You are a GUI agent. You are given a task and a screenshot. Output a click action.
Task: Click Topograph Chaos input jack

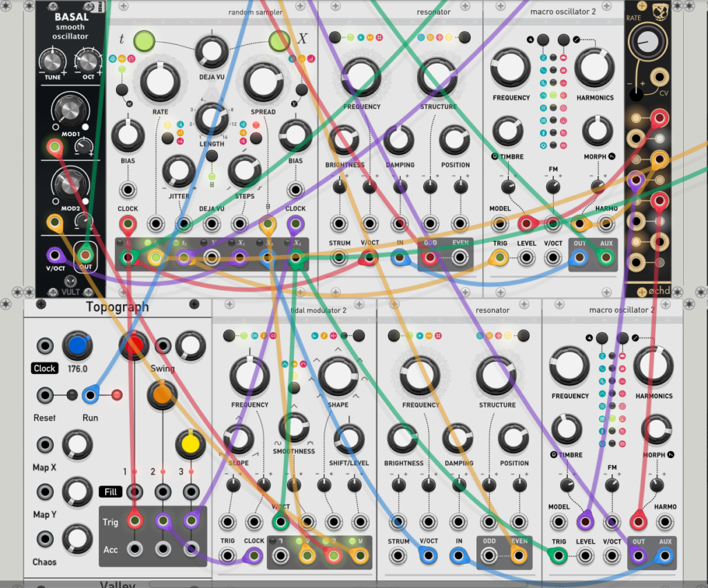tap(45, 539)
